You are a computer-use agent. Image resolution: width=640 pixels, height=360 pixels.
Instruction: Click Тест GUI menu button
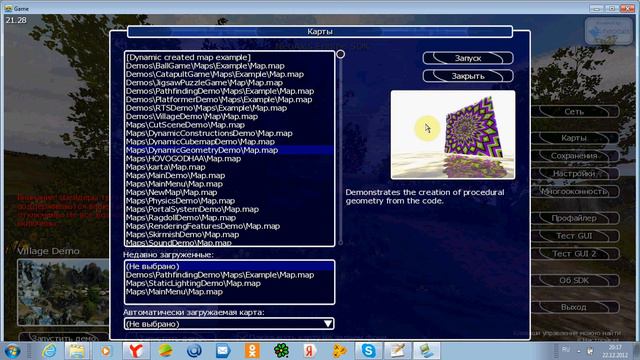574,236
